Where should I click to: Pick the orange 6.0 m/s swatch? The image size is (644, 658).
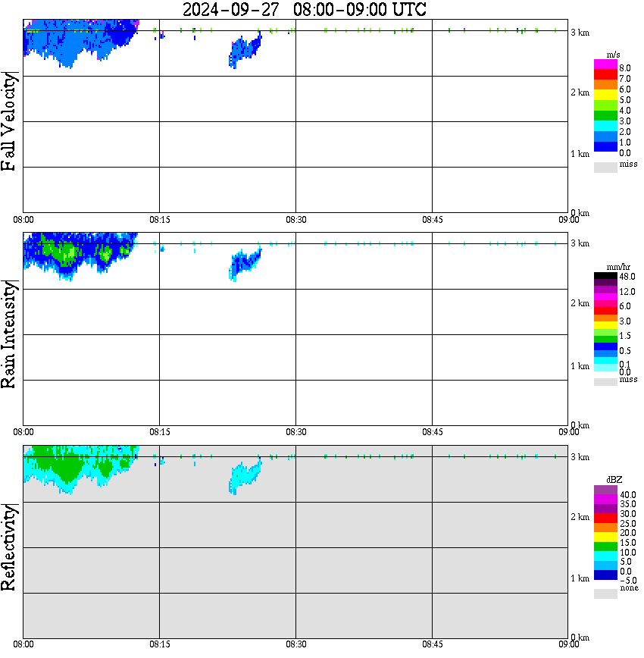coord(605,85)
